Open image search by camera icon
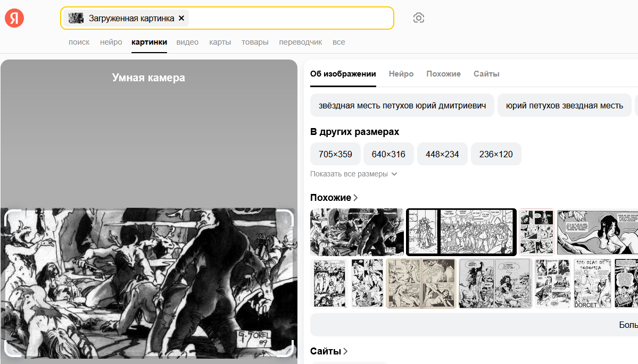 click(419, 18)
